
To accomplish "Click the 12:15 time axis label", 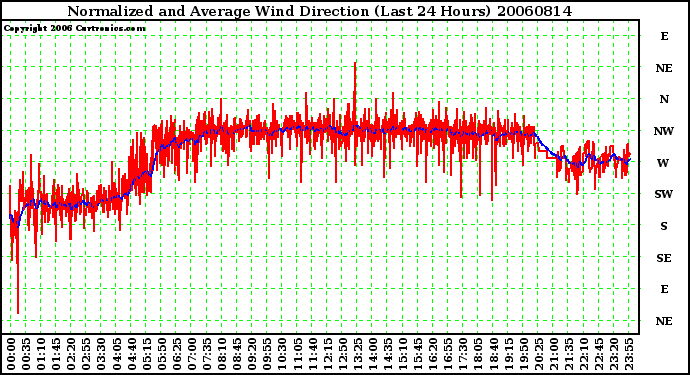I will point(327,354).
